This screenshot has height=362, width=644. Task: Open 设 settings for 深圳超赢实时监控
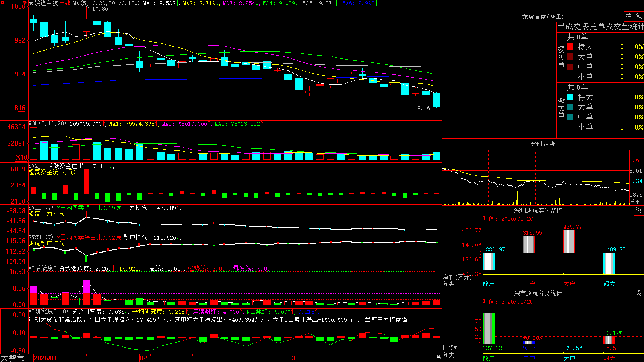639,210
